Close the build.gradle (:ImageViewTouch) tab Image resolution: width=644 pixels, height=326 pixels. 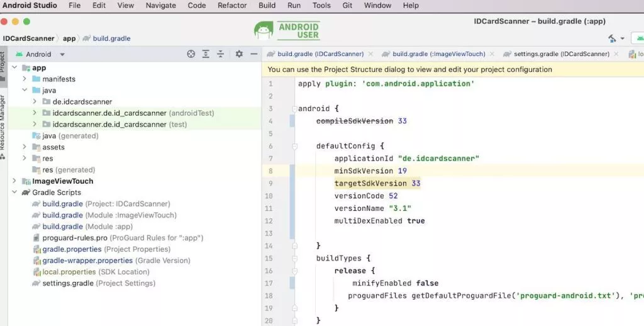pos(492,54)
